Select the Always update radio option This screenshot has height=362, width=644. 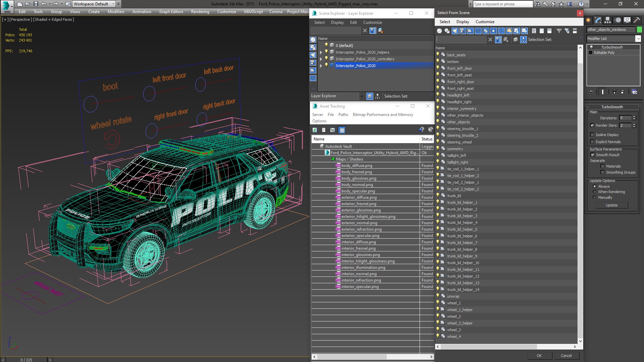(x=594, y=186)
